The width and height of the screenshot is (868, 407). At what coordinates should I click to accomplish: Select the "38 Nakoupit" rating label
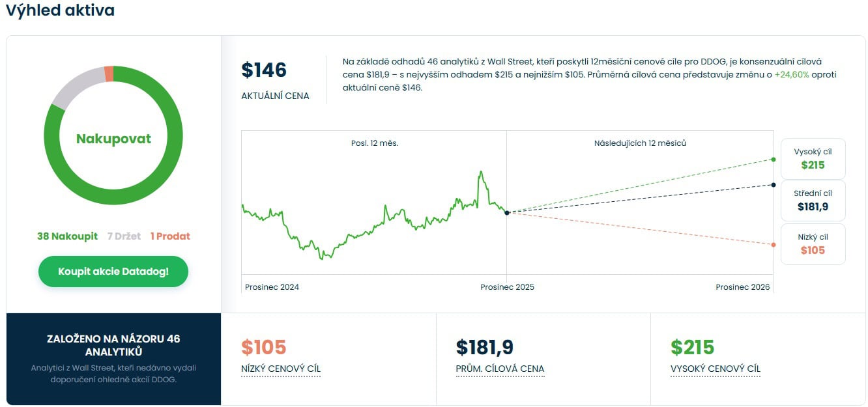click(67, 236)
